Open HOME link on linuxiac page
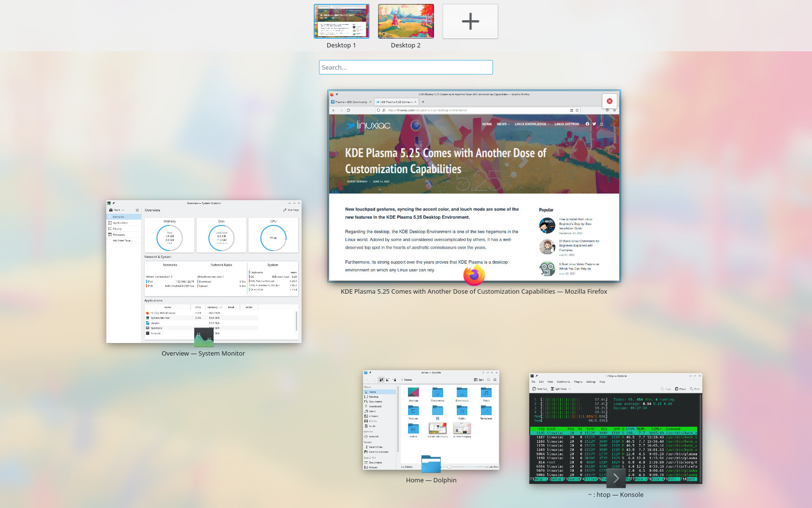The image size is (812, 508). pyautogui.click(x=487, y=124)
